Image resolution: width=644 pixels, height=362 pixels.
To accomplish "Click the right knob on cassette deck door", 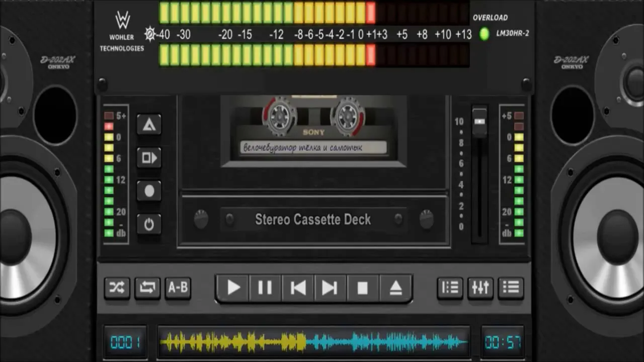I will click(427, 219).
